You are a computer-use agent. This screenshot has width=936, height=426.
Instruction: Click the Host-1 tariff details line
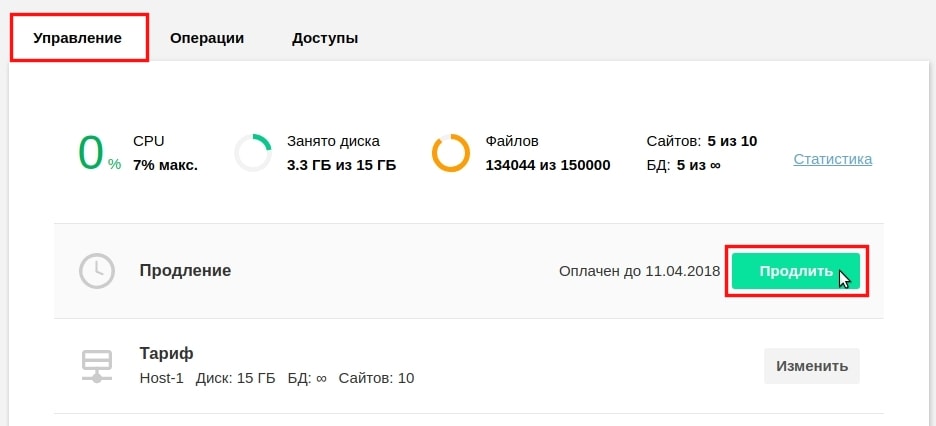277,378
